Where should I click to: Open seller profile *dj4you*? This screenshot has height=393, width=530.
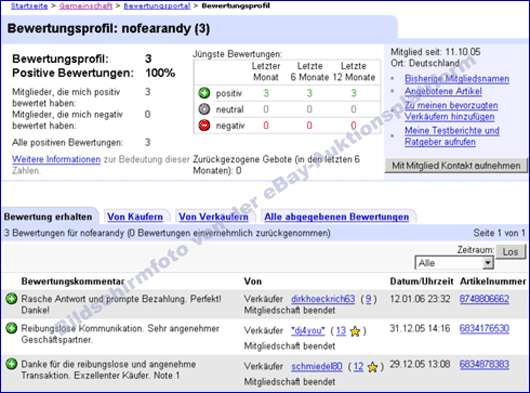pos(308,330)
